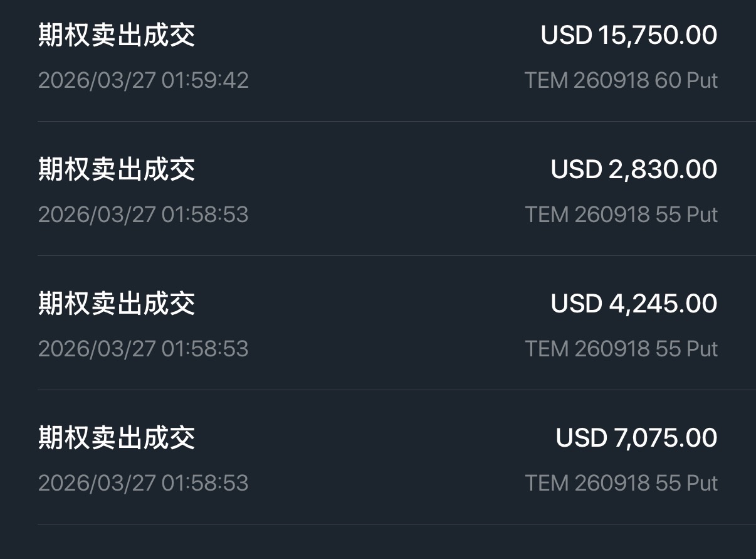This screenshot has height=559, width=756.
Task: Tap the TEM 260918 60 Put contract
Action: (x=621, y=80)
